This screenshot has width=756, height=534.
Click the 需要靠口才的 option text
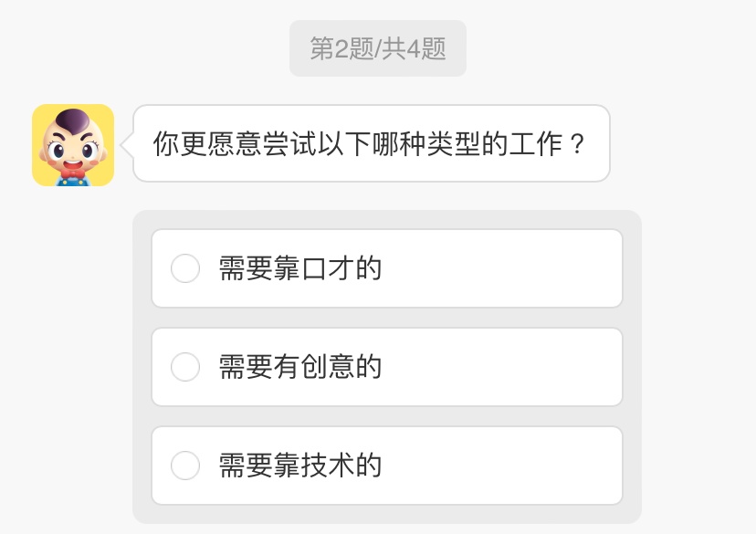(x=299, y=268)
